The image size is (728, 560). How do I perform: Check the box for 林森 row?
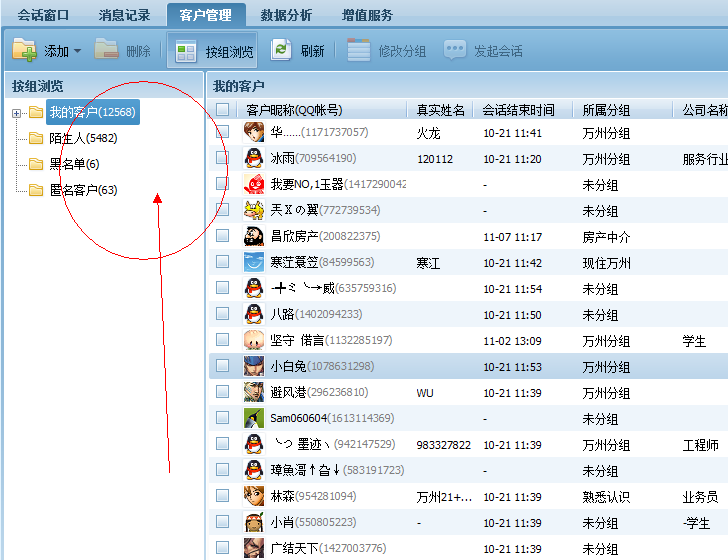pyautogui.click(x=222, y=496)
